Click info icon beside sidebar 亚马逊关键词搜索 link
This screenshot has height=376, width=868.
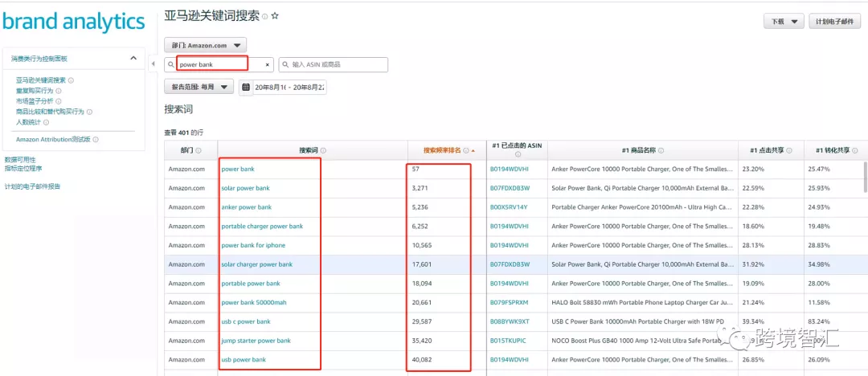point(71,80)
